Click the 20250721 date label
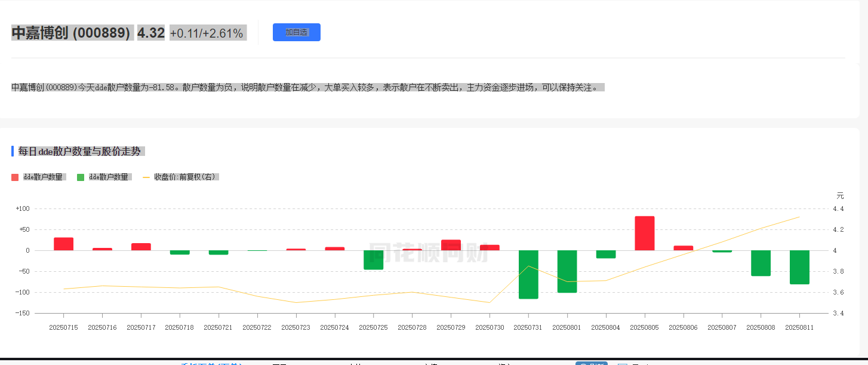Viewport: 868px width, 365px height. tap(218, 327)
